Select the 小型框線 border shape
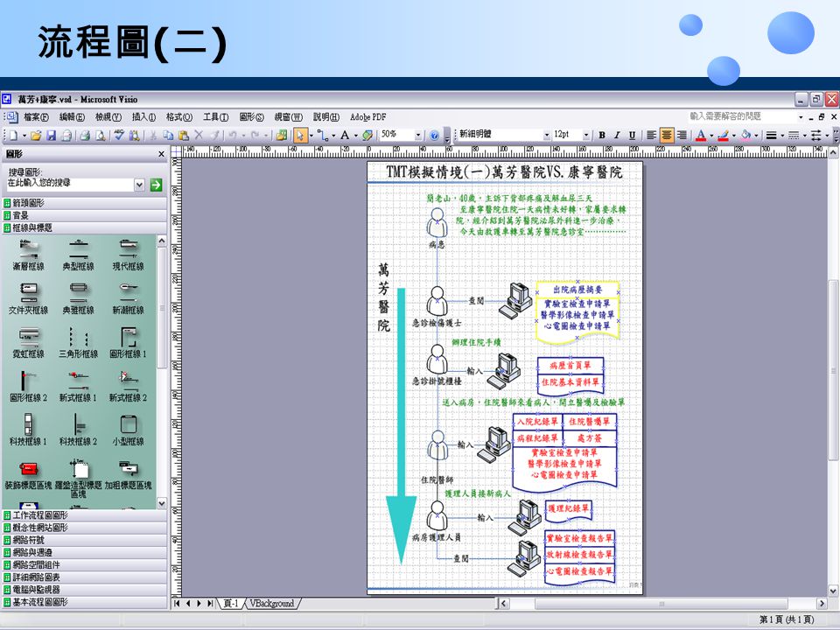 128,430
